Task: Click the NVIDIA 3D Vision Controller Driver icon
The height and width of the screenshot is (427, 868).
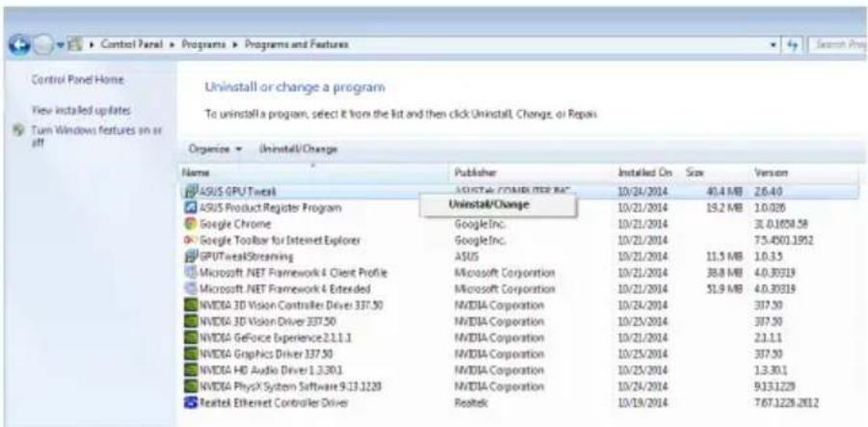Action: click(x=190, y=306)
